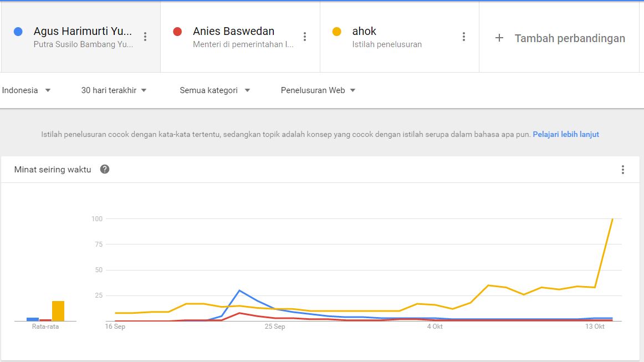Open the Penelusuran Web search type dropdown
This screenshot has height=362, width=644.
tap(318, 90)
